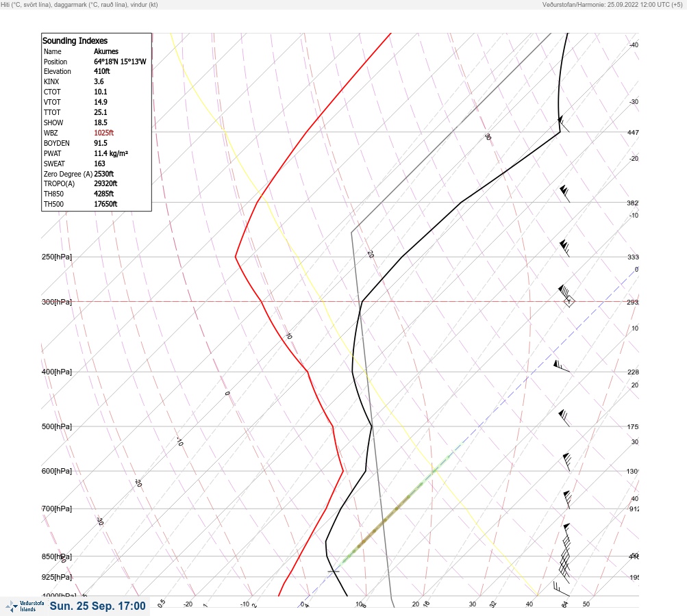Image resolution: width=687 pixels, height=616 pixels.
Task: Click the wind barb at 600 hPa
Action: pyautogui.click(x=566, y=462)
